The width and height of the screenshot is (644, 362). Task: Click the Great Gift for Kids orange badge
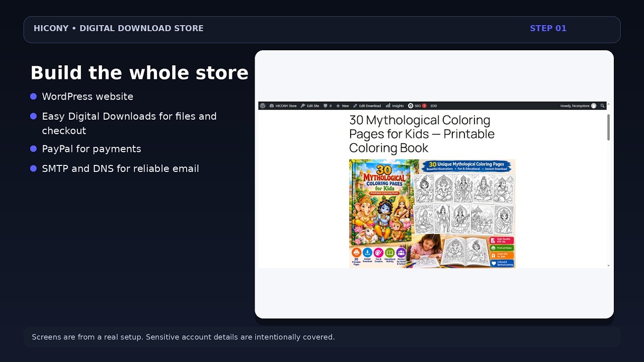(x=502, y=255)
